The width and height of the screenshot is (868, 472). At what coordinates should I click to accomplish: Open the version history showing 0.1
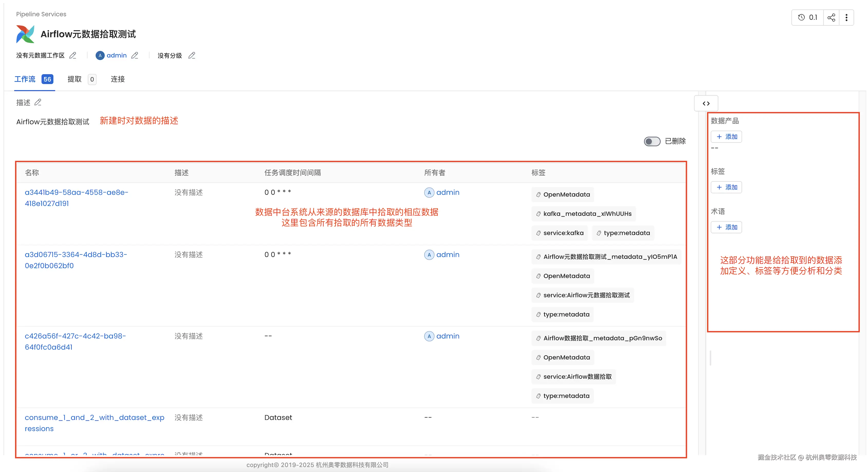click(x=807, y=17)
